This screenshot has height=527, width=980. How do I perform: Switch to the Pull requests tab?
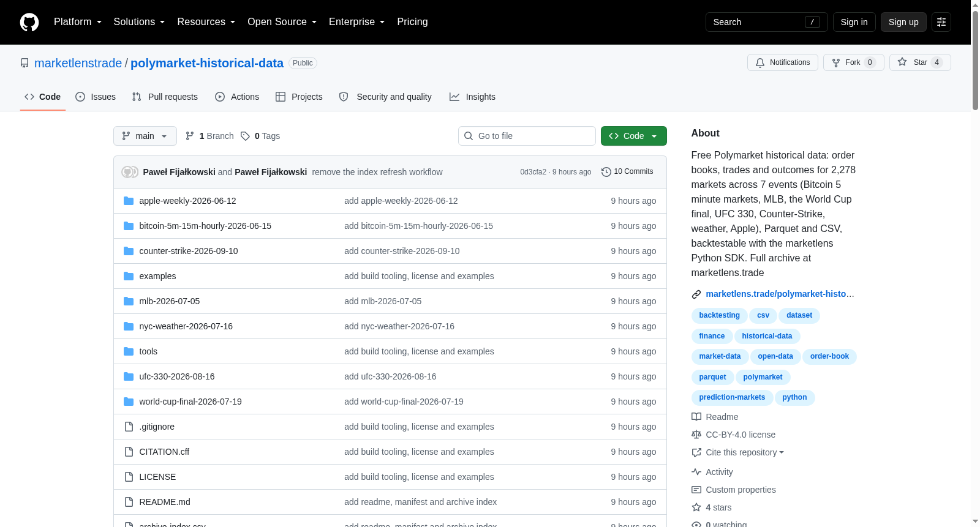(165, 97)
